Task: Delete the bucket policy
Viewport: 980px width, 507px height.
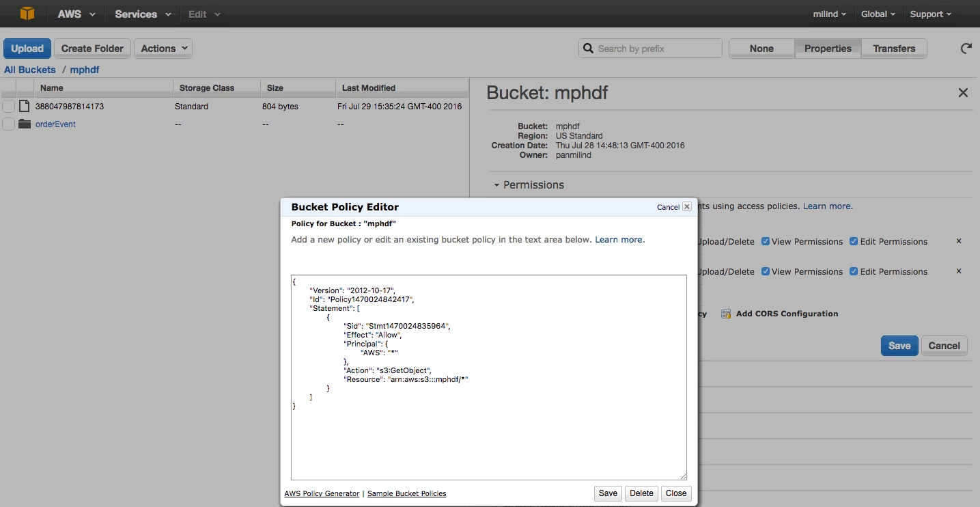Action: (x=641, y=493)
